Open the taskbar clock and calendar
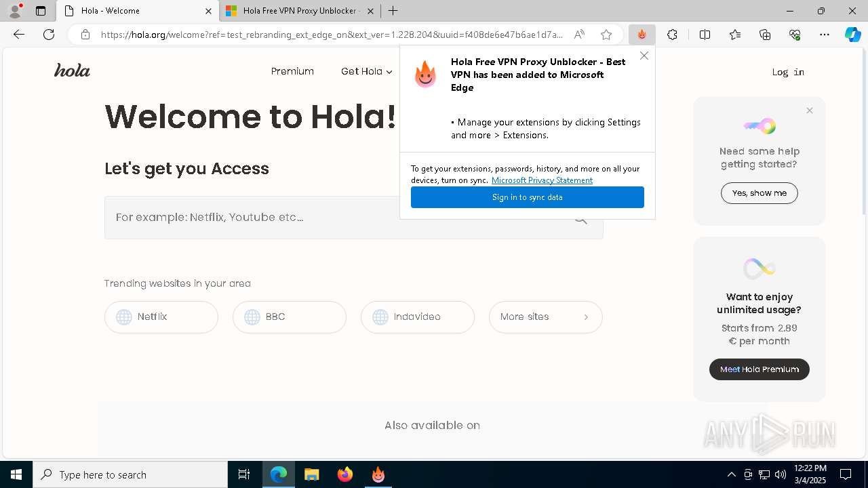 pyautogui.click(x=810, y=474)
